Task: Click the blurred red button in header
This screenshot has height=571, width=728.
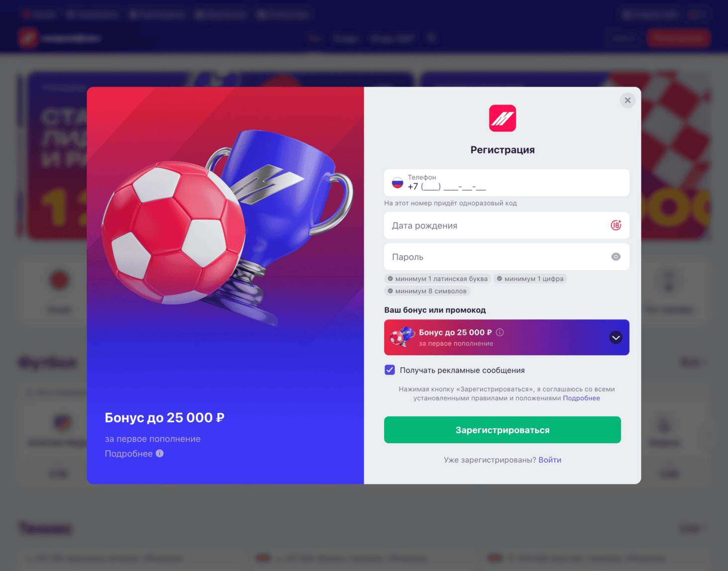Action: [x=678, y=38]
